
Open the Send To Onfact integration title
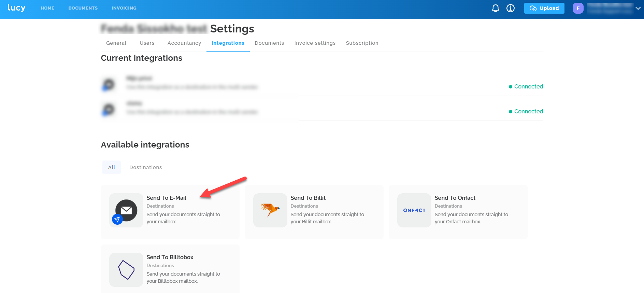[x=455, y=198]
